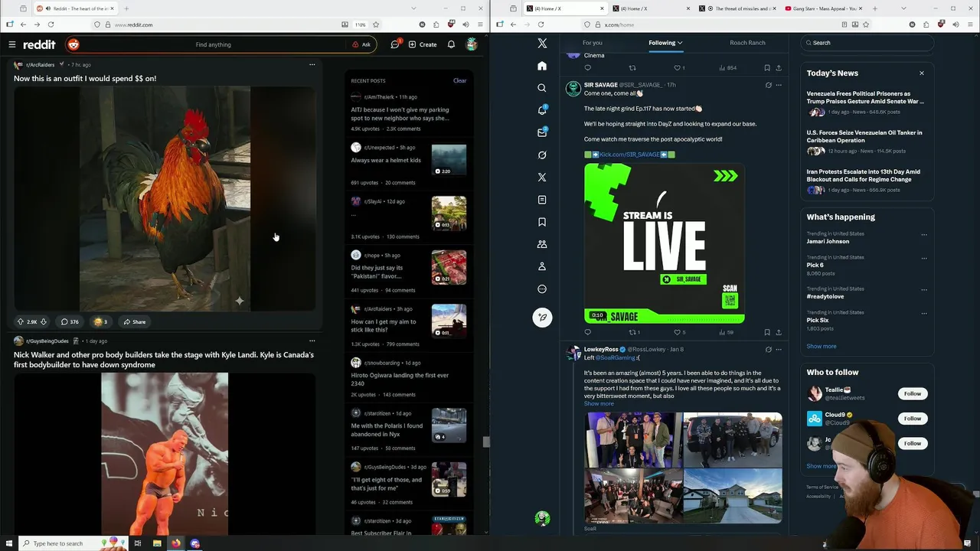Viewport: 980px width, 551px height.
Task: Click X Search input field
Action: tap(867, 43)
